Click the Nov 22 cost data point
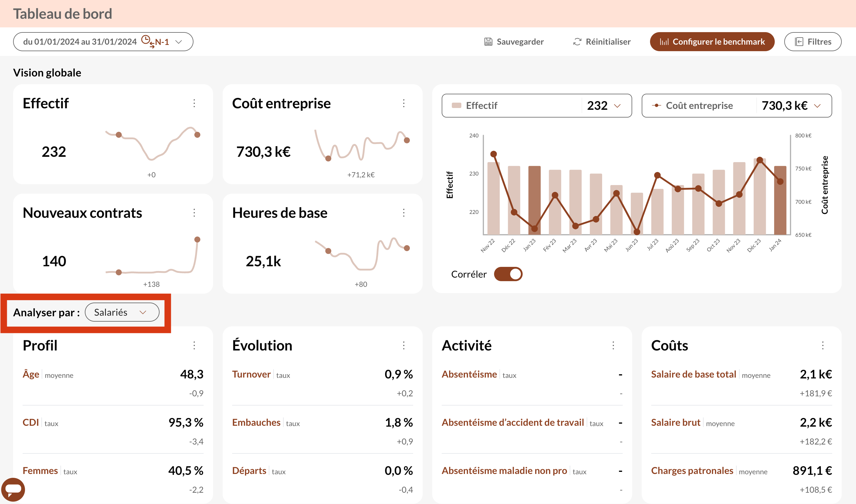Viewport: 856px width, 504px height. (493, 154)
